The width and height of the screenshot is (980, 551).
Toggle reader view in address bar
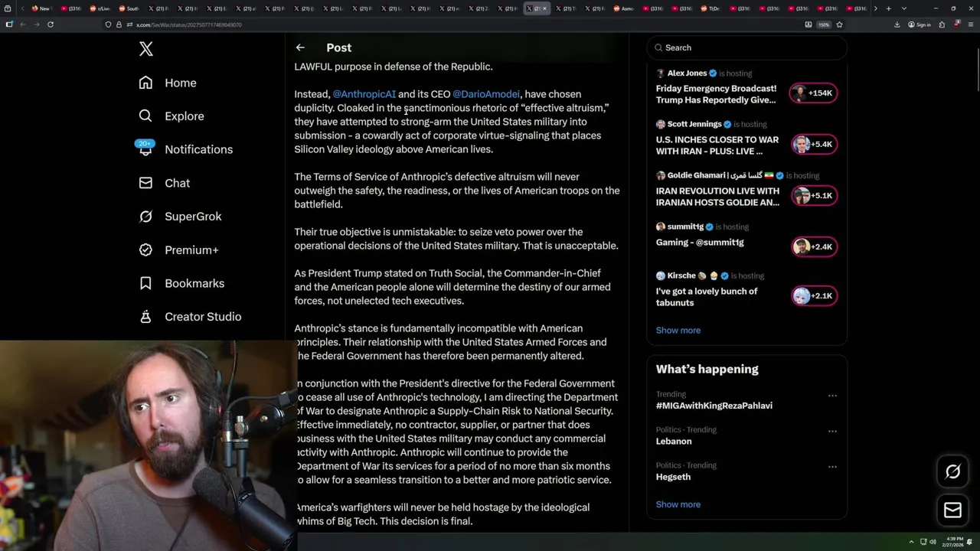pyautogui.click(x=808, y=24)
